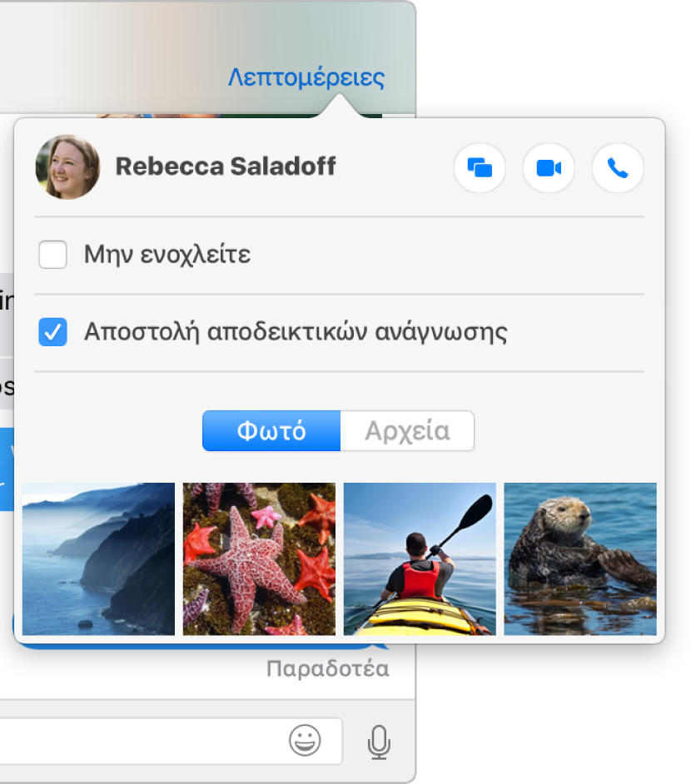Open the starfish photo

pyautogui.click(x=259, y=559)
